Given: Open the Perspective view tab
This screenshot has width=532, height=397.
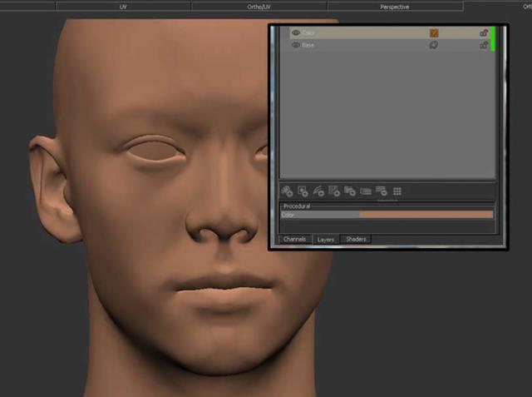Looking at the screenshot, I should point(395,7).
